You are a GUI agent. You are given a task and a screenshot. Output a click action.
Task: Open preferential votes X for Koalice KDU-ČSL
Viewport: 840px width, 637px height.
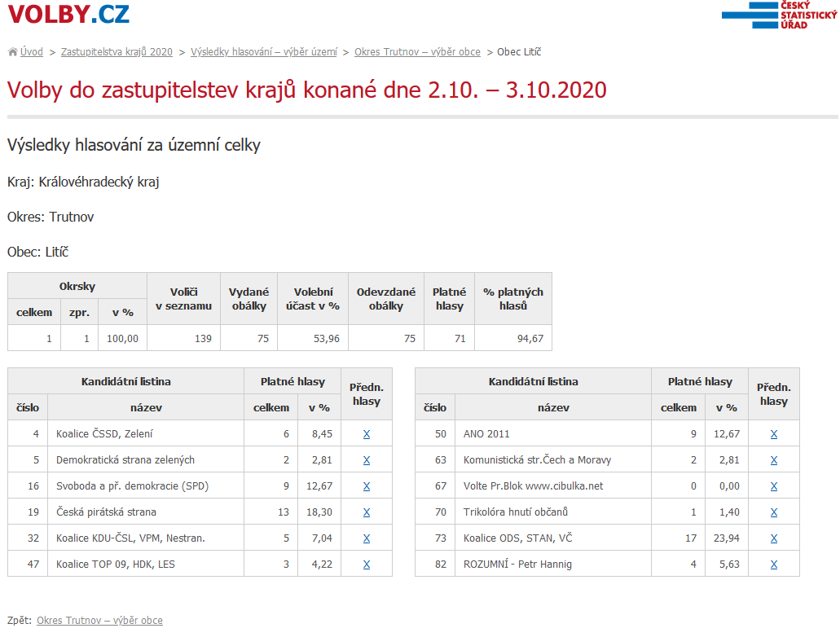(367, 538)
